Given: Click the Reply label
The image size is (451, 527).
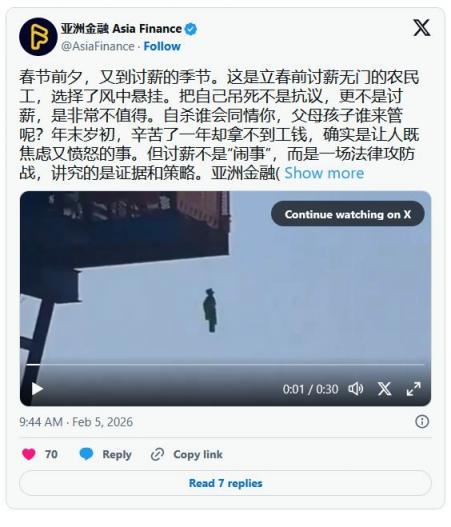Looking at the screenshot, I should pos(117,455).
